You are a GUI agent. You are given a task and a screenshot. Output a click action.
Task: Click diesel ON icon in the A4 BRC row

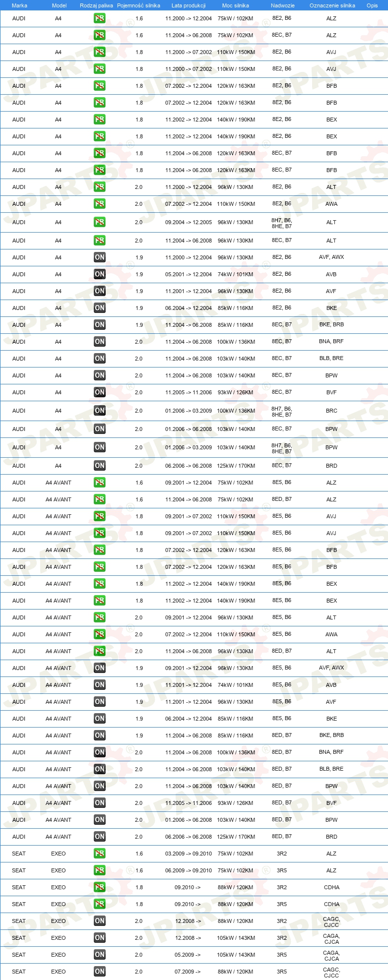click(100, 411)
